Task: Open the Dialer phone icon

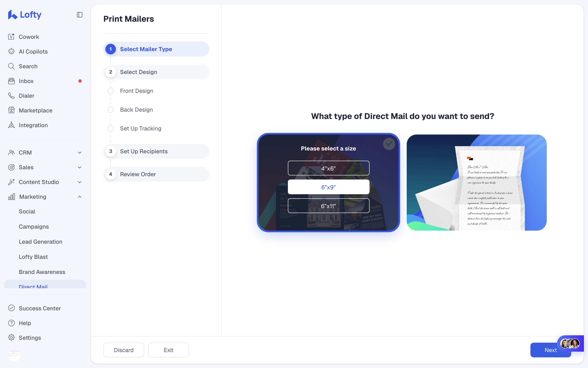Action: click(x=11, y=96)
